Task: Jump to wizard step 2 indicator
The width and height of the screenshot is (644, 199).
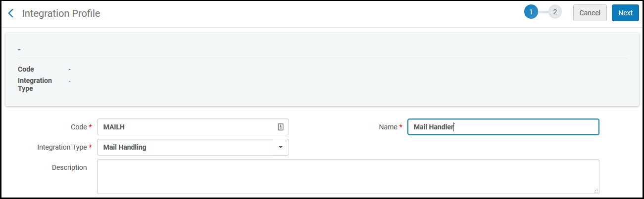Action: pyautogui.click(x=555, y=12)
